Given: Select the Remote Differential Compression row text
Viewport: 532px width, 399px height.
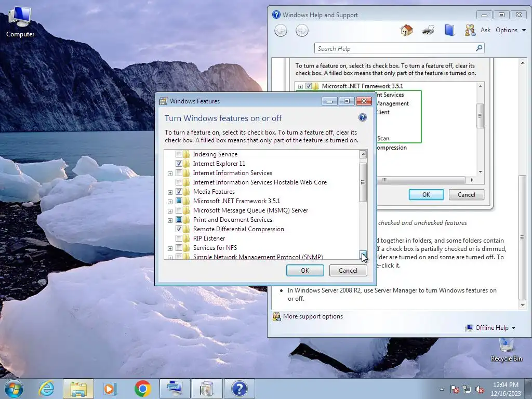Looking at the screenshot, I should [238, 229].
